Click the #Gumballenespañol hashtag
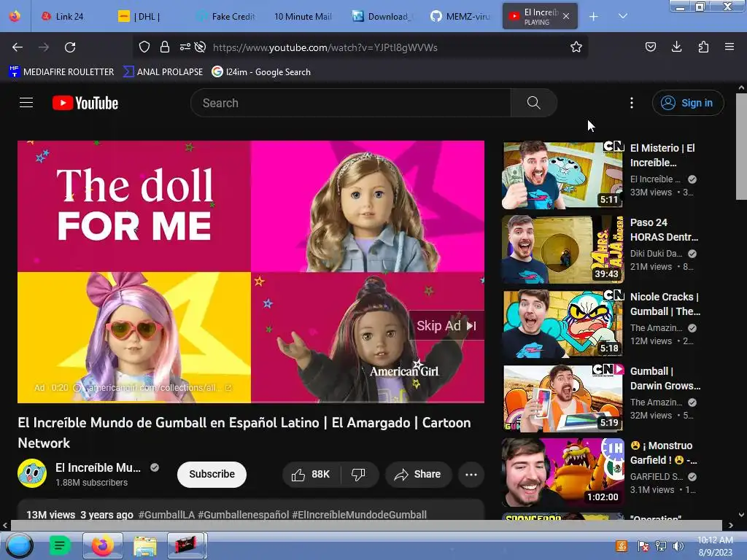The height and width of the screenshot is (560, 747). point(243,515)
